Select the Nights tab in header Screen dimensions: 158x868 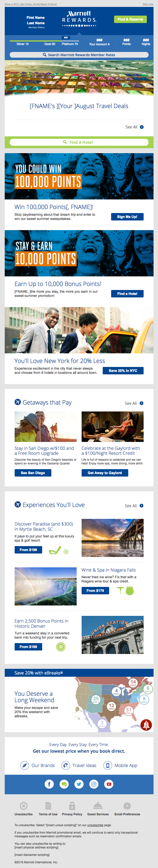(x=146, y=42)
